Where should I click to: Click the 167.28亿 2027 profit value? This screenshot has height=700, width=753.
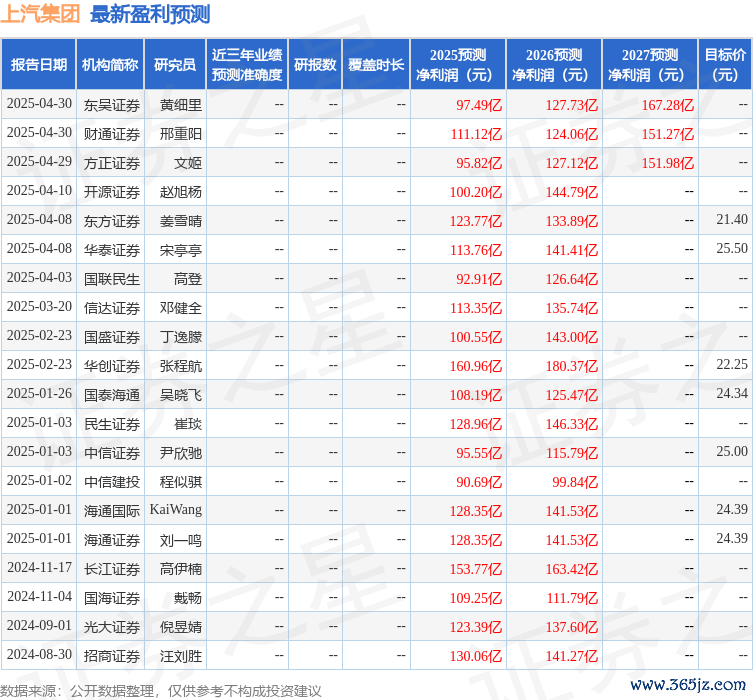coord(668,105)
